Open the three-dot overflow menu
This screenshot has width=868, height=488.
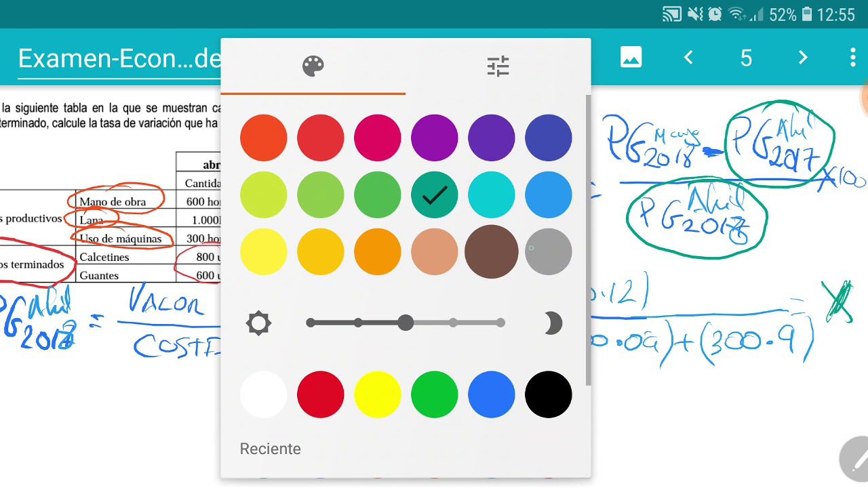point(852,58)
